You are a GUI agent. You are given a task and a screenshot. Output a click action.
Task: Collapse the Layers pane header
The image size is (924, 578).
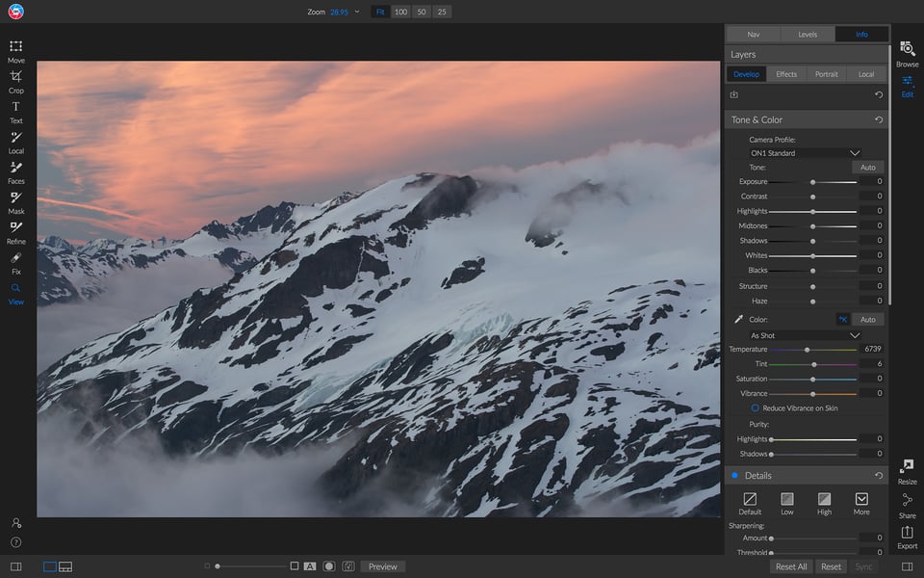[x=807, y=54]
